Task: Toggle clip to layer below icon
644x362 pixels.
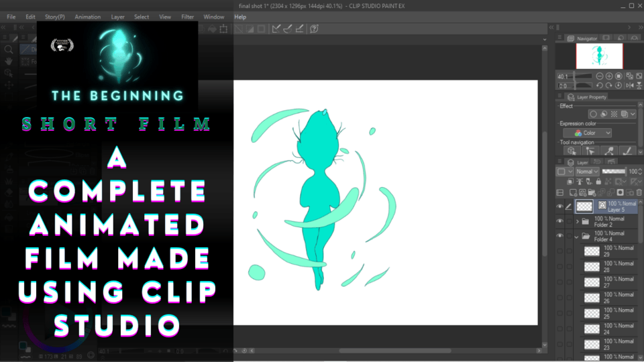Action: 570,182
